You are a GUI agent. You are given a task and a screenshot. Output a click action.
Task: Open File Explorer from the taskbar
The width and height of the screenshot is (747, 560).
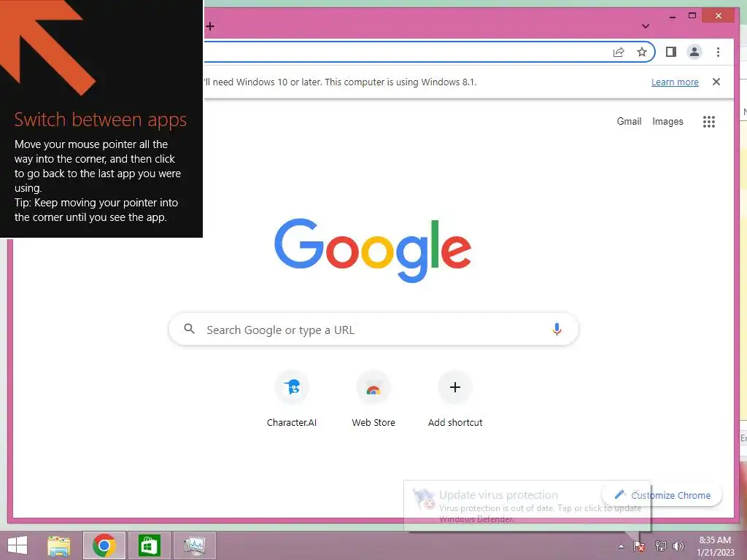(58, 545)
